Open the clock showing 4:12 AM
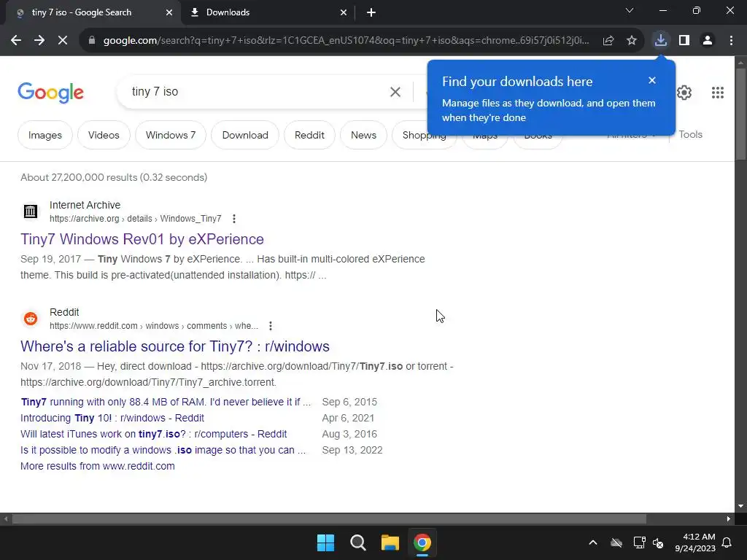747x560 pixels. pos(695,542)
